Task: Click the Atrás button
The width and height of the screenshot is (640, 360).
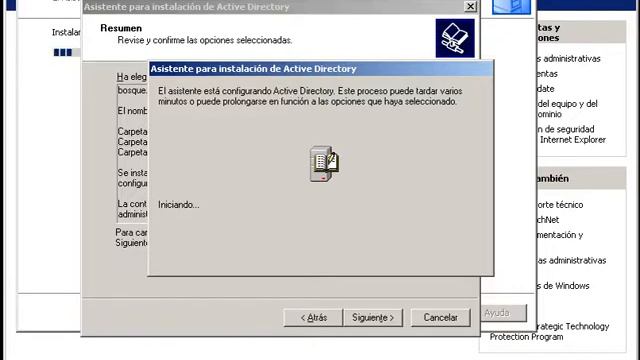Action: tap(313, 317)
